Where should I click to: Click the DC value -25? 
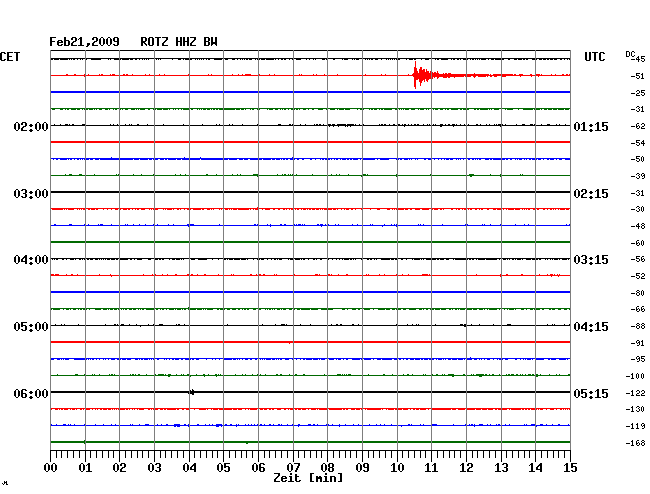638,93
